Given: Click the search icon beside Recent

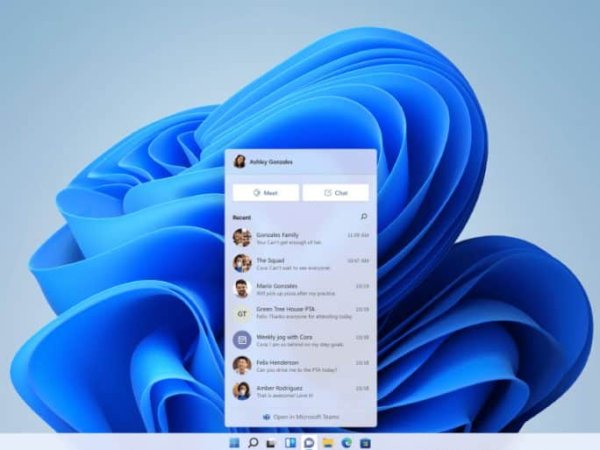Looking at the screenshot, I should (x=363, y=216).
